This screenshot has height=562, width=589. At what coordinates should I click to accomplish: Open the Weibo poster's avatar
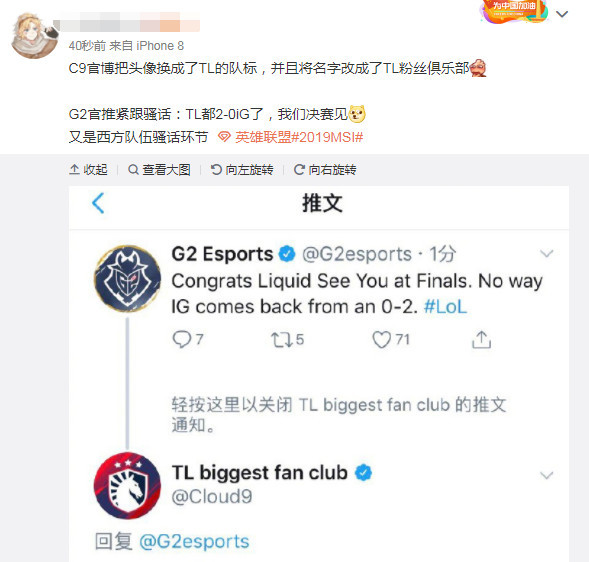coord(34,36)
